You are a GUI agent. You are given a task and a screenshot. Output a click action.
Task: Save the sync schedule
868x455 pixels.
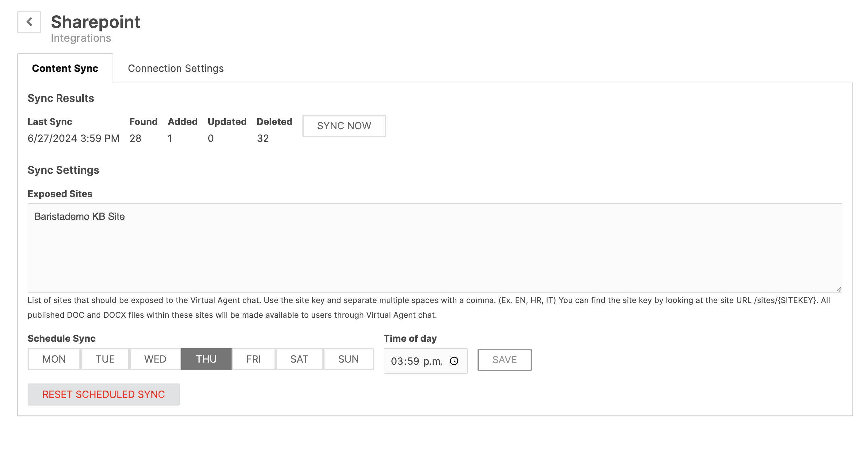[505, 360]
